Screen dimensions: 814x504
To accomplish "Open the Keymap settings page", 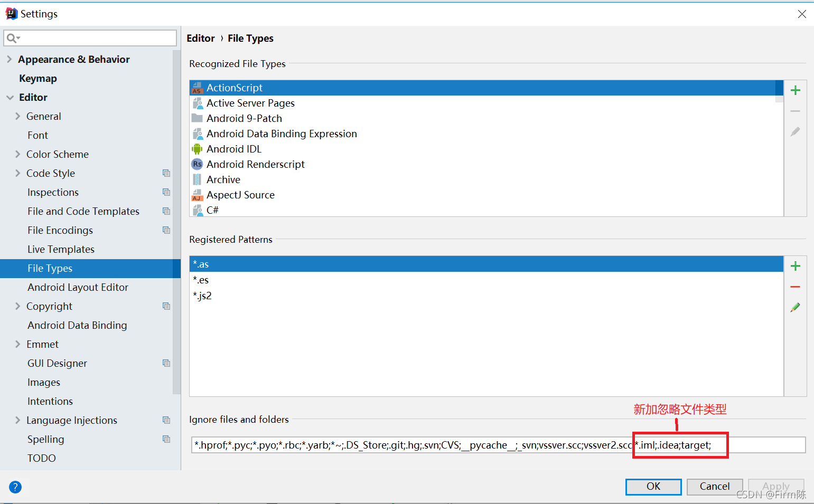I will tap(38, 78).
